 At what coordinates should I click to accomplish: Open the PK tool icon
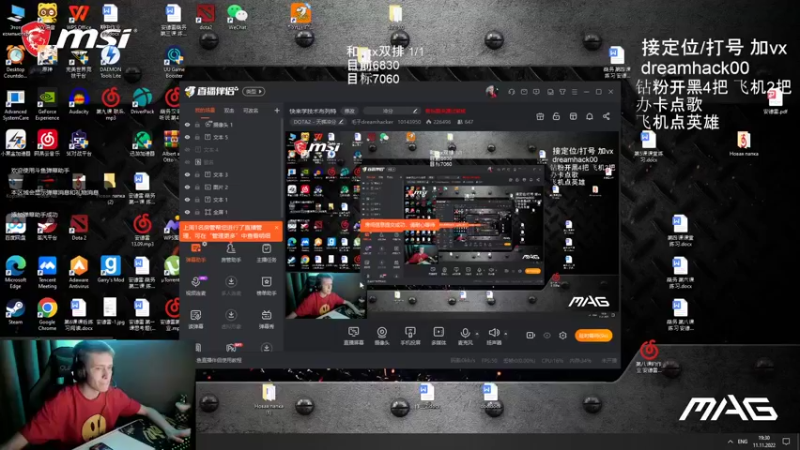pos(231,348)
